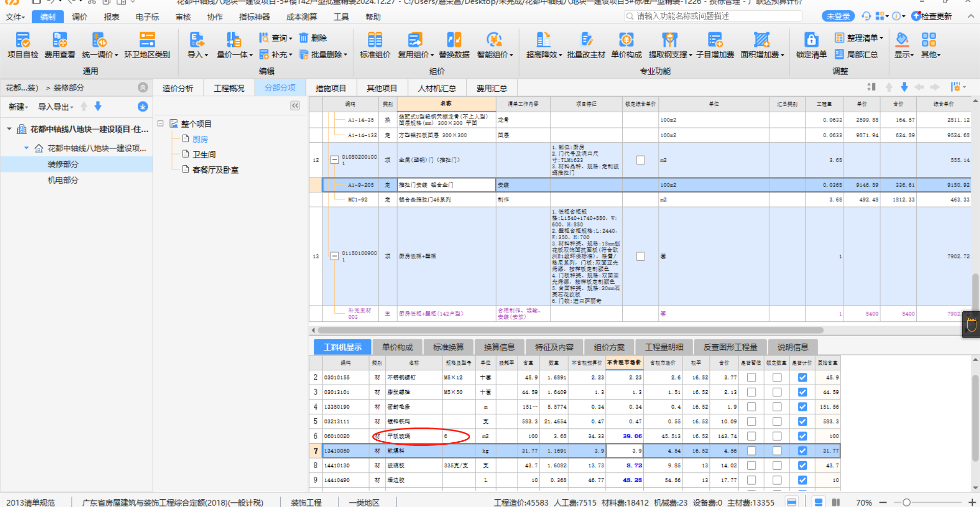The width and height of the screenshot is (980, 507).
Task: Open the 批量改主材 batch edit tool
Action: click(586, 45)
